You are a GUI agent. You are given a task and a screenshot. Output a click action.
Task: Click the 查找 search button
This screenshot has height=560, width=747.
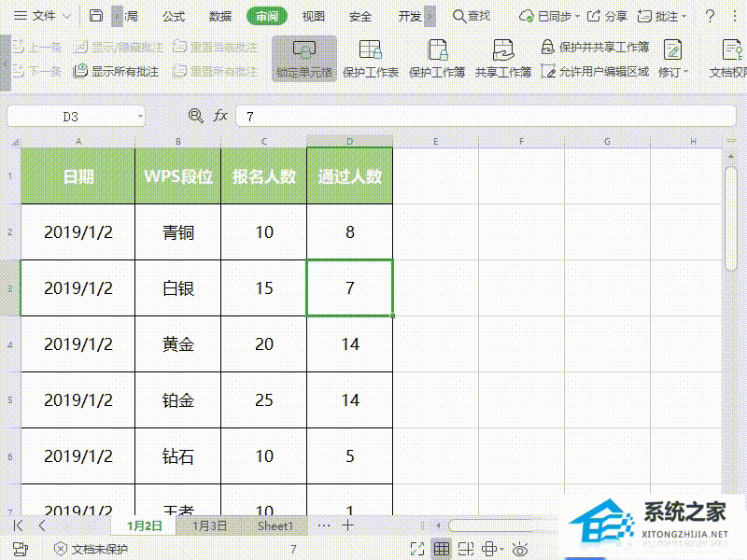472,16
